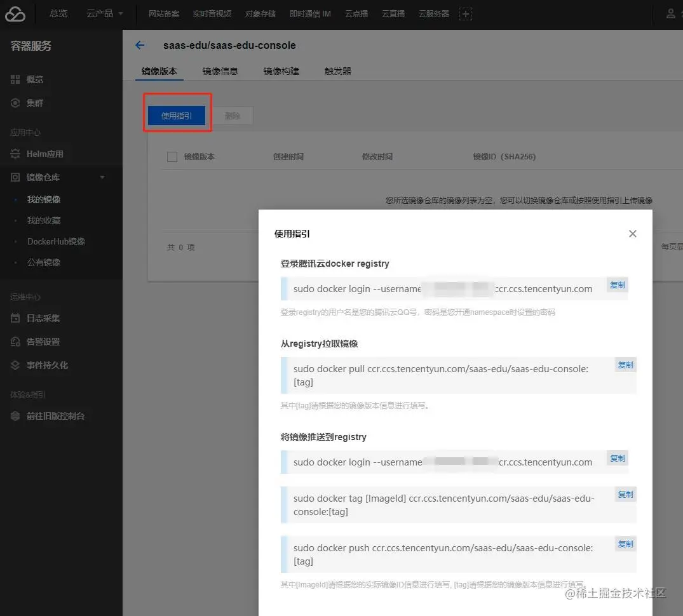683x616 pixels.
Task: Click the 前往旧版控制台 icon
Action: pyautogui.click(x=15, y=416)
